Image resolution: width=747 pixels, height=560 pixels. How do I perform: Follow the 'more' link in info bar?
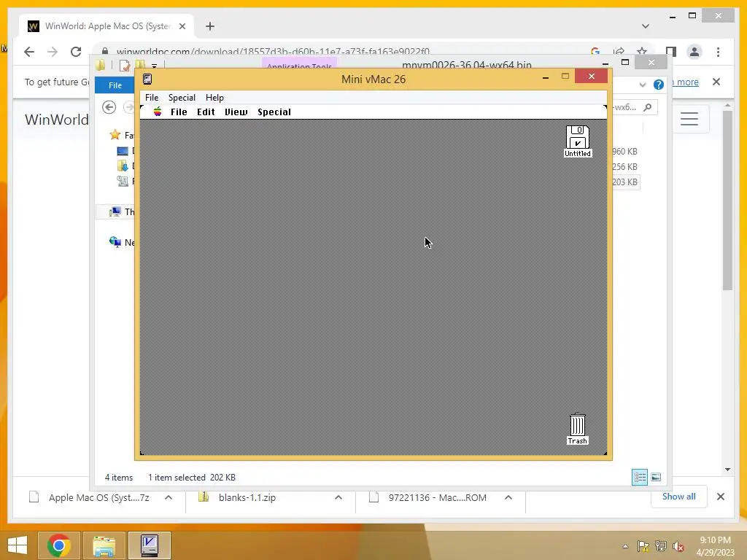[687, 82]
